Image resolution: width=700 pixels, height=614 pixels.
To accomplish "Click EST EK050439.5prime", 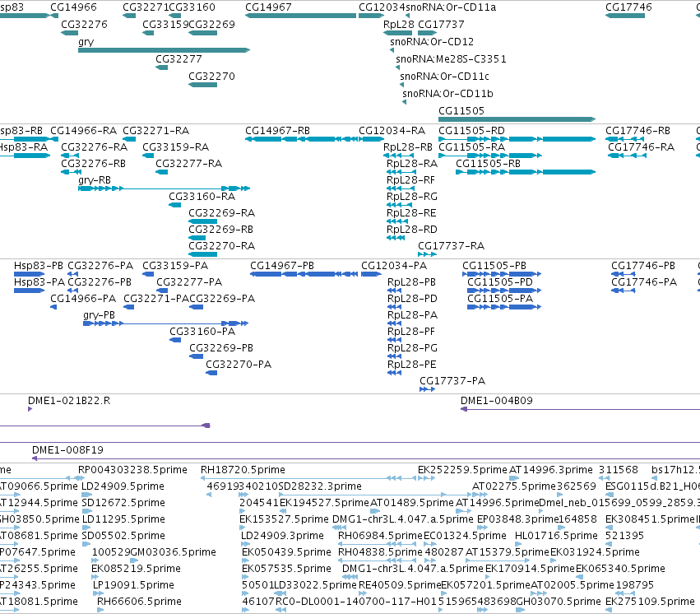I will (x=286, y=552).
